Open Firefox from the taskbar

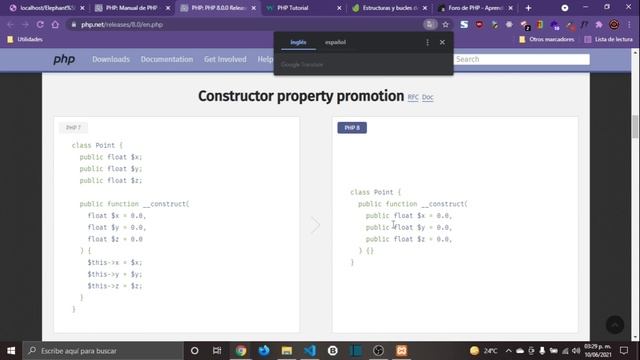click(x=264, y=351)
